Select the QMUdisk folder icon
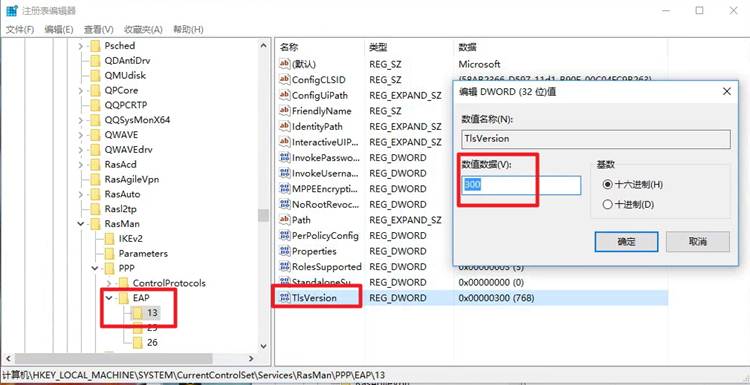750x385 pixels. coord(95,75)
